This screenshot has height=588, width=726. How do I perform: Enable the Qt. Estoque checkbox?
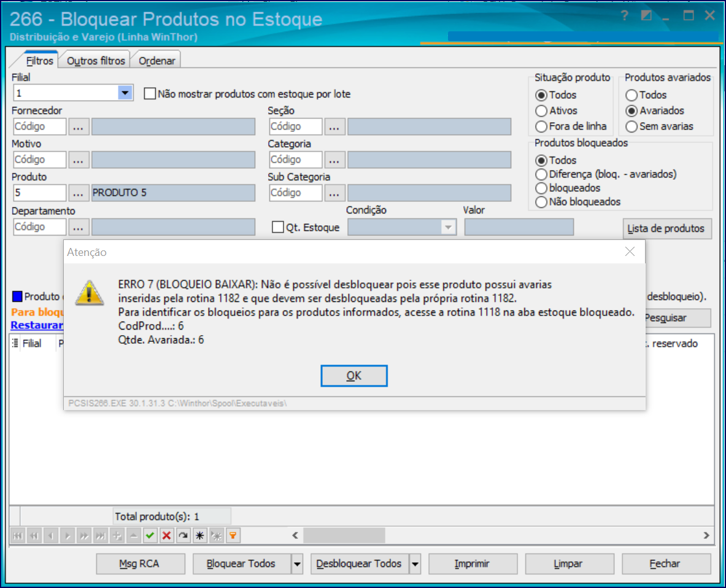click(x=278, y=227)
